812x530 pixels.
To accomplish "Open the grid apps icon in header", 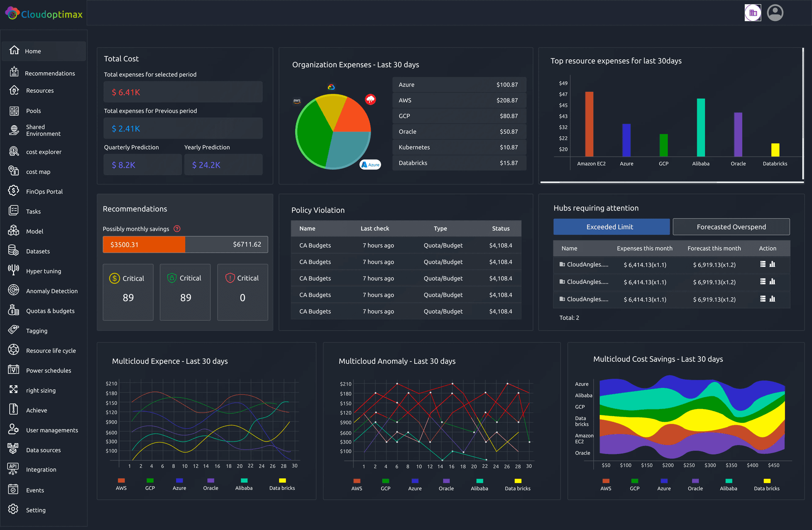I will point(753,13).
